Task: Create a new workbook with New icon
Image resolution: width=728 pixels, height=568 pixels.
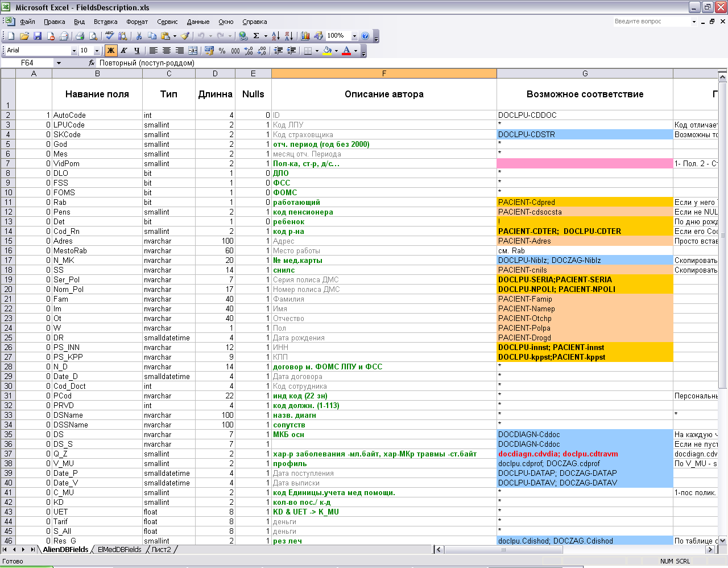Action: coord(11,36)
